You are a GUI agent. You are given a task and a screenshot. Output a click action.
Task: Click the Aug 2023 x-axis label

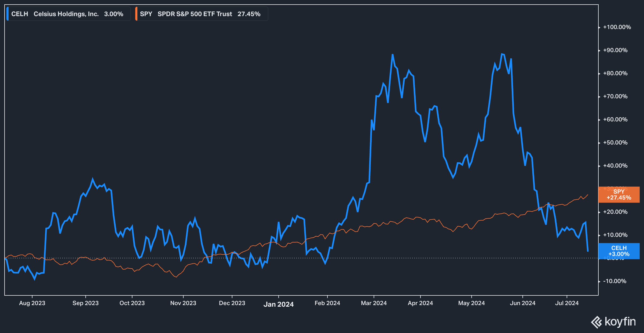coord(32,303)
